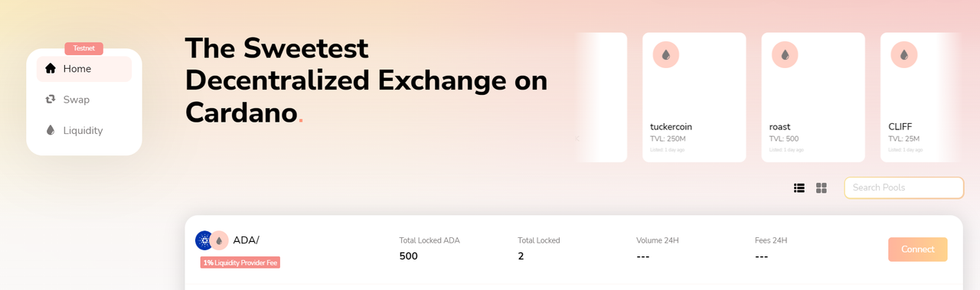
Task: Open the ADA/ pool pair name
Action: click(x=246, y=240)
